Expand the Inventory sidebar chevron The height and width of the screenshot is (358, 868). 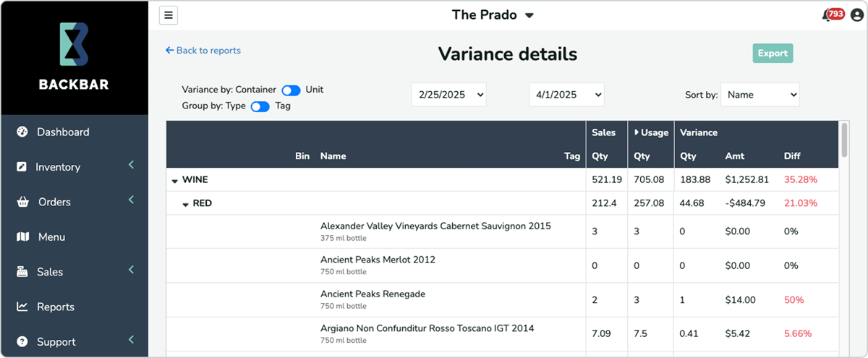(x=132, y=165)
